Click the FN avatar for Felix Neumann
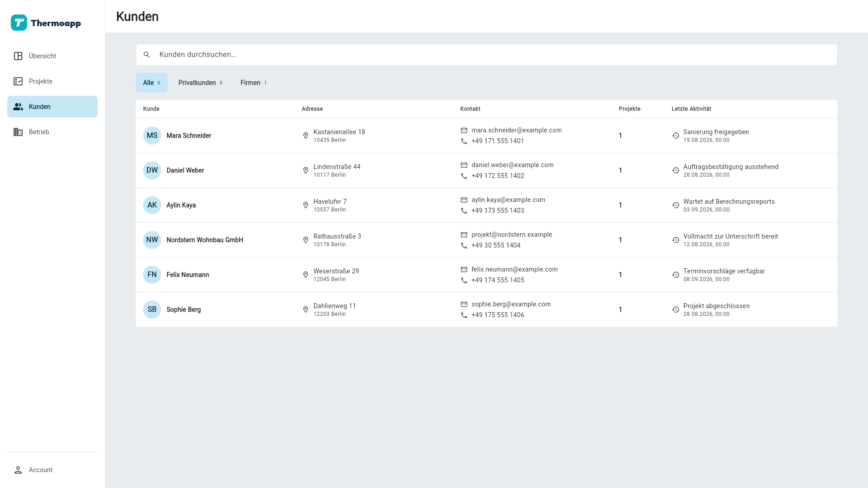The image size is (868, 488). [x=152, y=275]
